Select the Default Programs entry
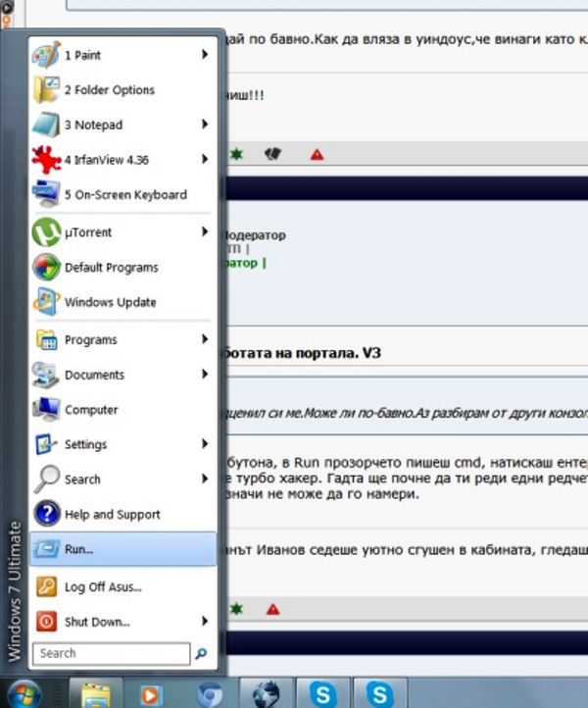 [x=122, y=267]
